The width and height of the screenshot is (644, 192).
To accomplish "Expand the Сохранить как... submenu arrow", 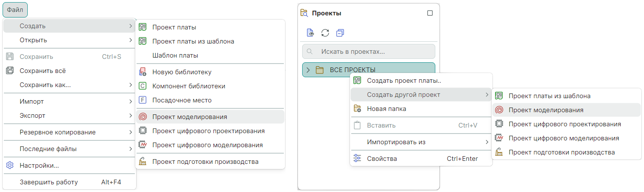I will 130,85.
